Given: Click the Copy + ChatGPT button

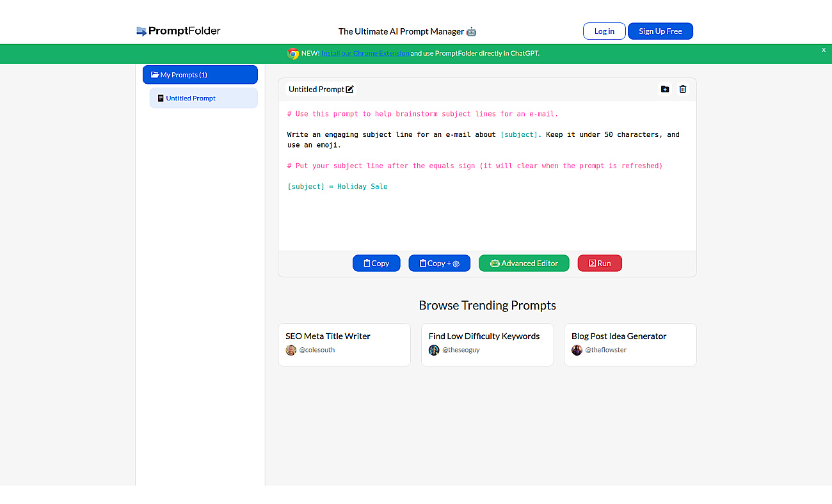Looking at the screenshot, I should click(440, 264).
